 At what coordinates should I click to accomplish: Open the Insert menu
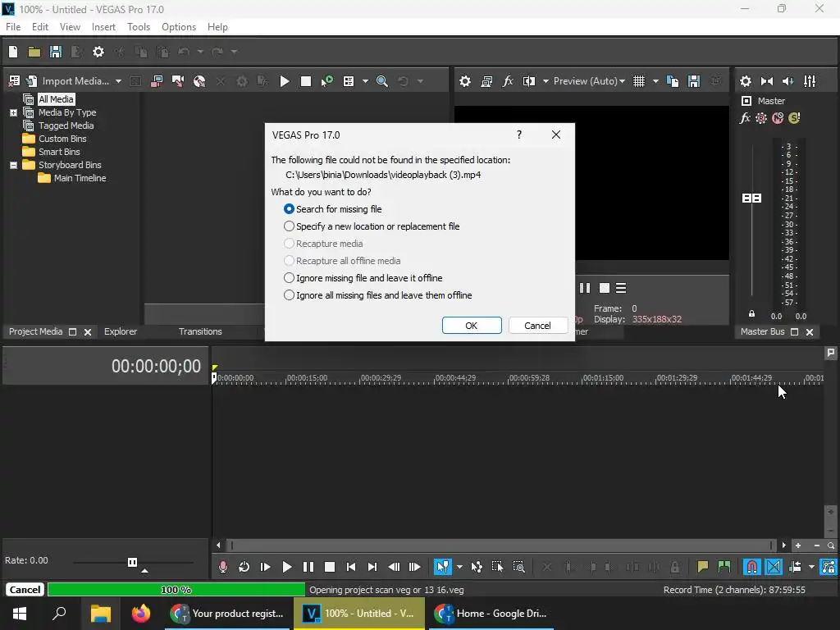click(x=103, y=27)
